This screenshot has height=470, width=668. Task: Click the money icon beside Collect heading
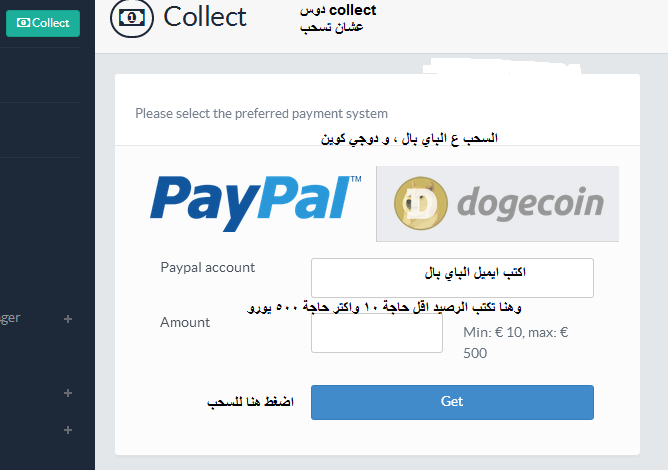tap(132, 18)
